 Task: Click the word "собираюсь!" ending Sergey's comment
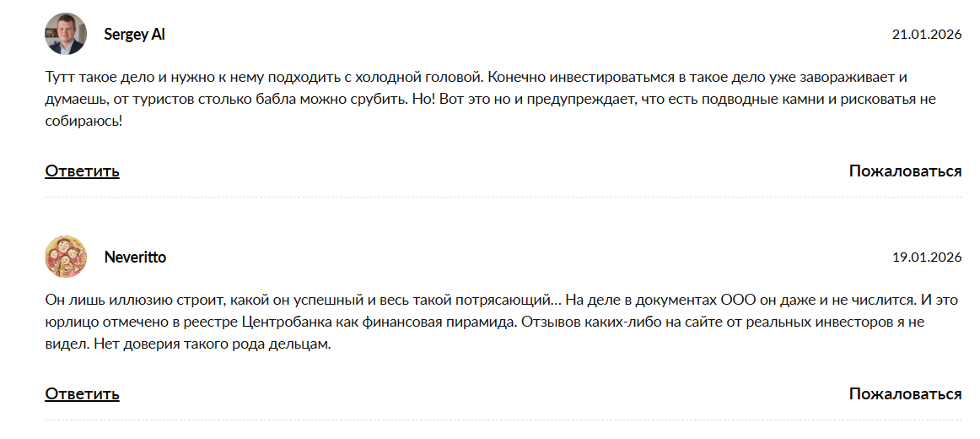83,122
